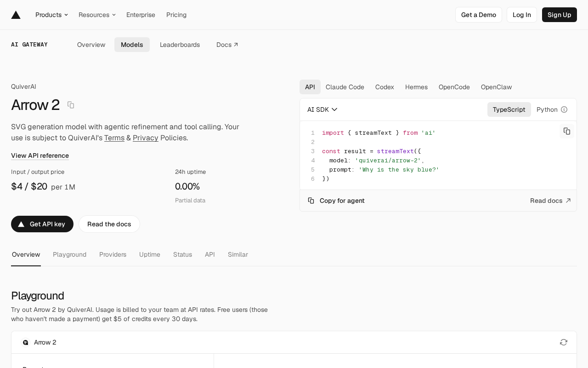Jump to the Status section
The image size is (588, 368).
pos(182,254)
